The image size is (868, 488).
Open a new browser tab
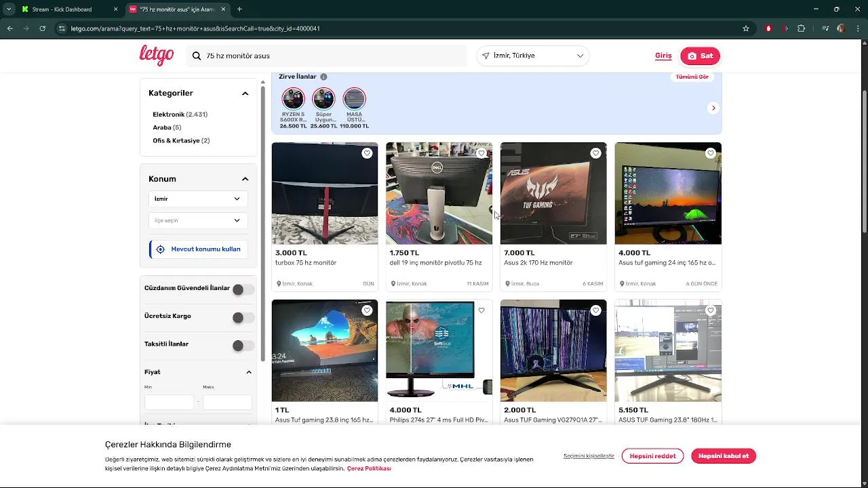[239, 9]
